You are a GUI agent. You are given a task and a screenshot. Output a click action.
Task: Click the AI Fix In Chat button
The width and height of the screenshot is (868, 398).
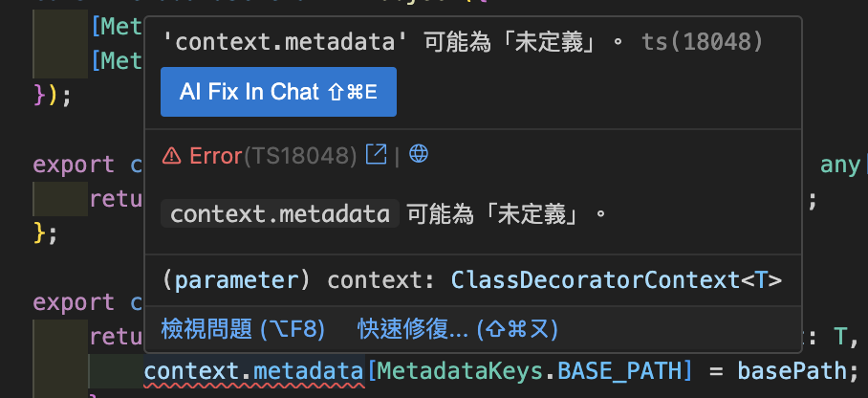[278, 92]
